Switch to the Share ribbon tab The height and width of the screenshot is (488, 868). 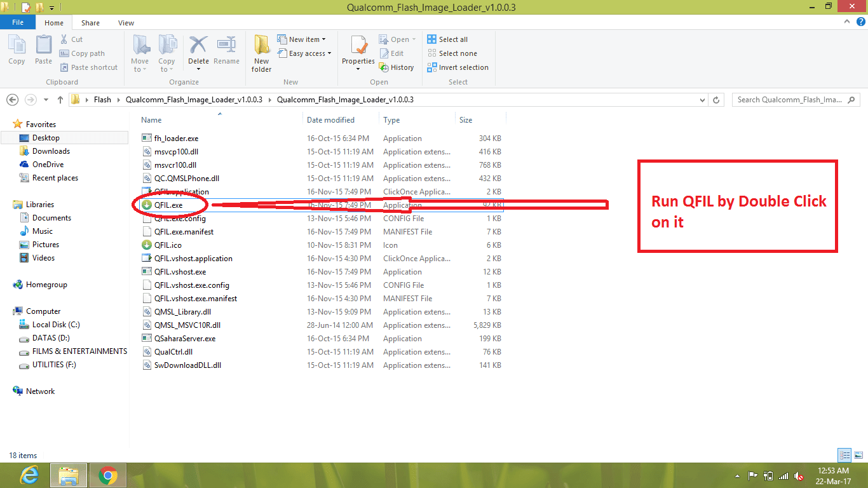(x=90, y=23)
